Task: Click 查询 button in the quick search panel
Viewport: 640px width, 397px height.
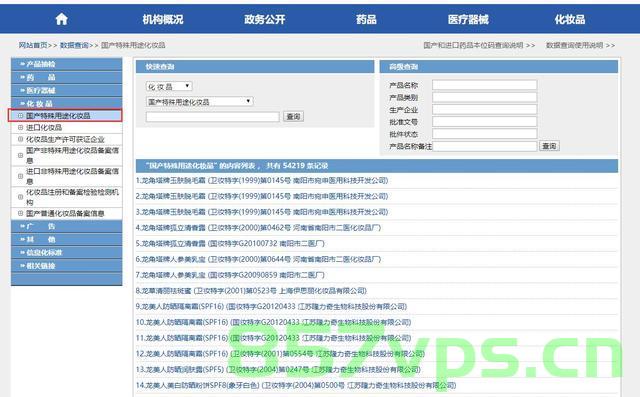Action: (x=293, y=117)
